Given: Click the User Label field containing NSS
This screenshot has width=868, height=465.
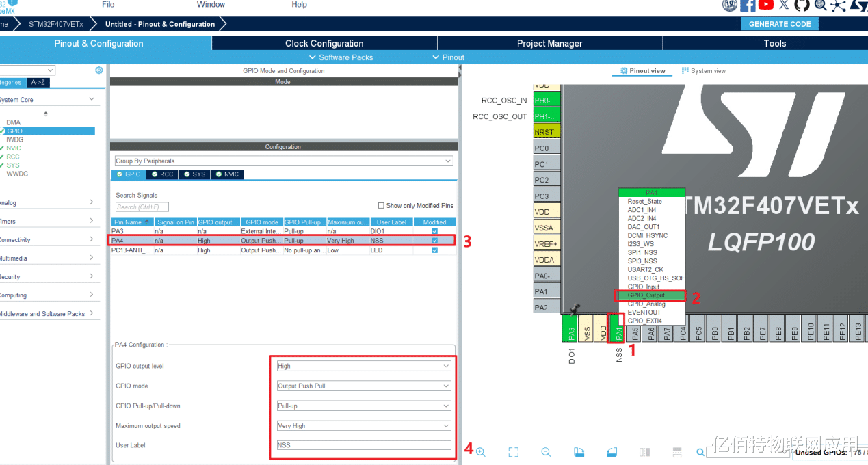Looking at the screenshot, I should (x=363, y=445).
